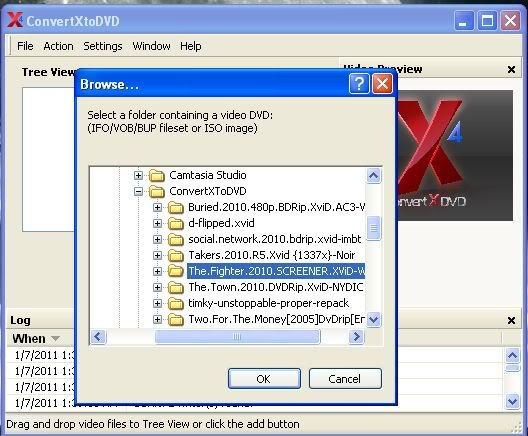
Task: Confirm folder selection with OK
Action: pyautogui.click(x=264, y=379)
